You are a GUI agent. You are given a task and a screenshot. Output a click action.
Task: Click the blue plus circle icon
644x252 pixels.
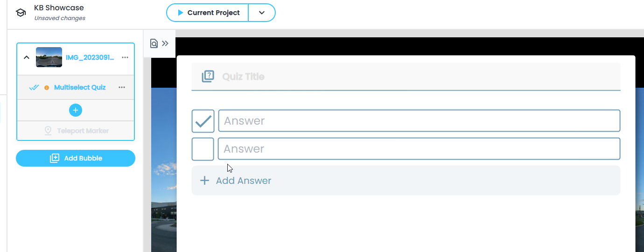pyautogui.click(x=76, y=110)
